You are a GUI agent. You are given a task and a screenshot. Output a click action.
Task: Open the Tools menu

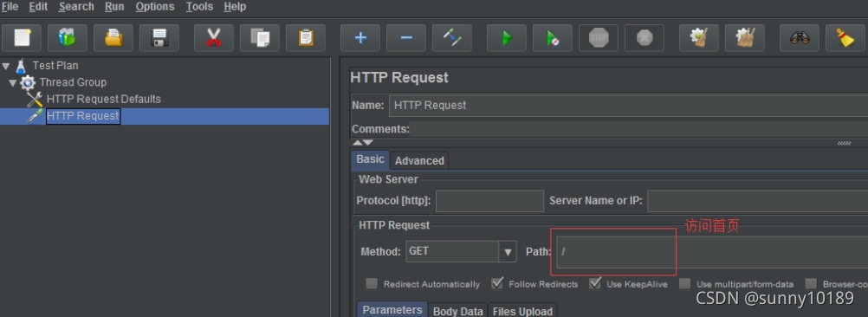[x=199, y=7]
